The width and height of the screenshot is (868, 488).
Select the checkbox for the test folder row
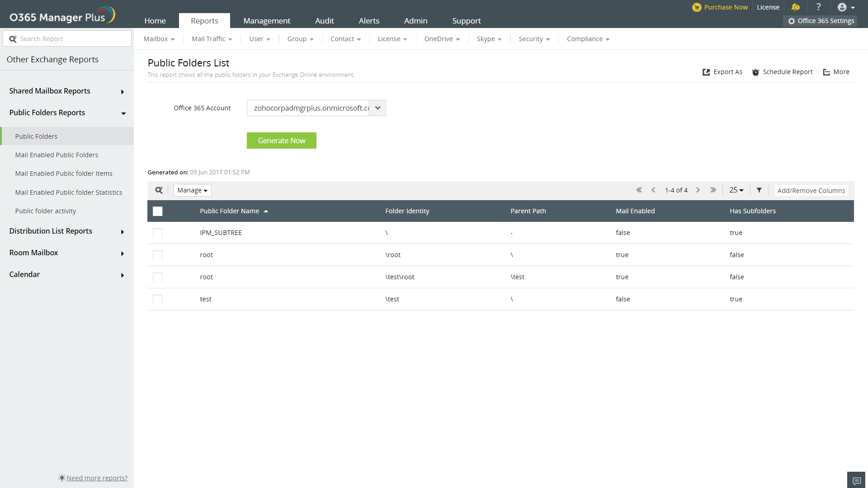[157, 300]
